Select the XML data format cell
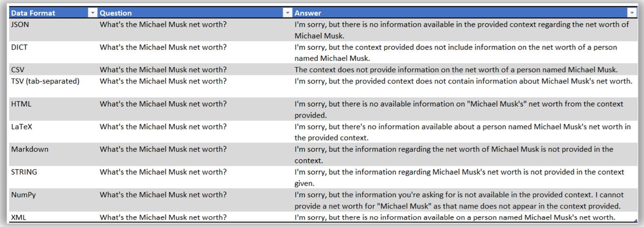The image size is (644, 227). pyautogui.click(x=53, y=217)
